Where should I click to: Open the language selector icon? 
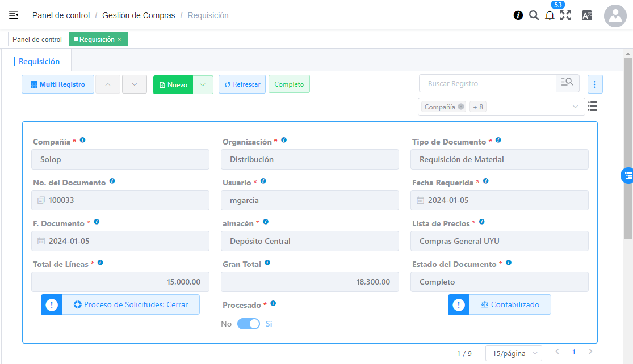point(587,15)
